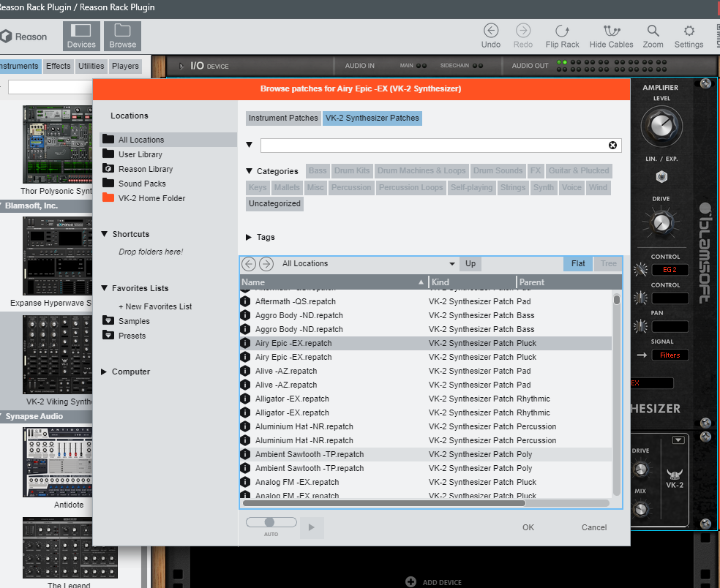
Task: Clear the patch search field
Action: pyautogui.click(x=612, y=145)
